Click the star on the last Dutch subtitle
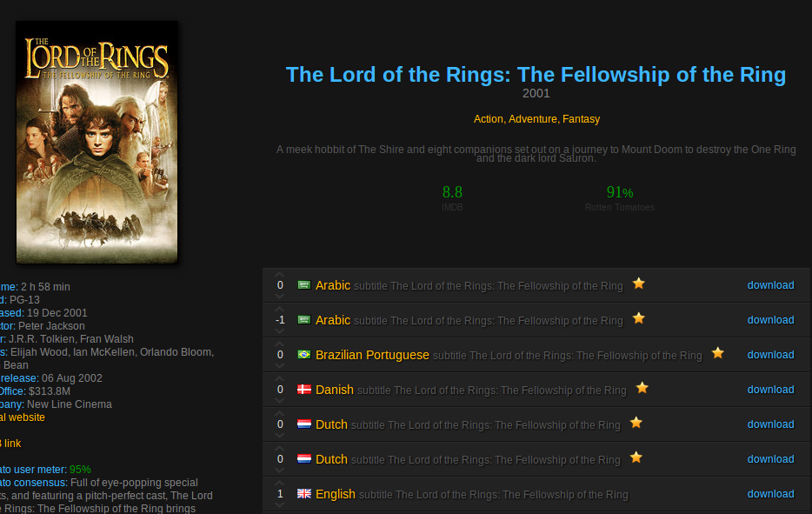The image size is (812, 514). click(x=636, y=457)
